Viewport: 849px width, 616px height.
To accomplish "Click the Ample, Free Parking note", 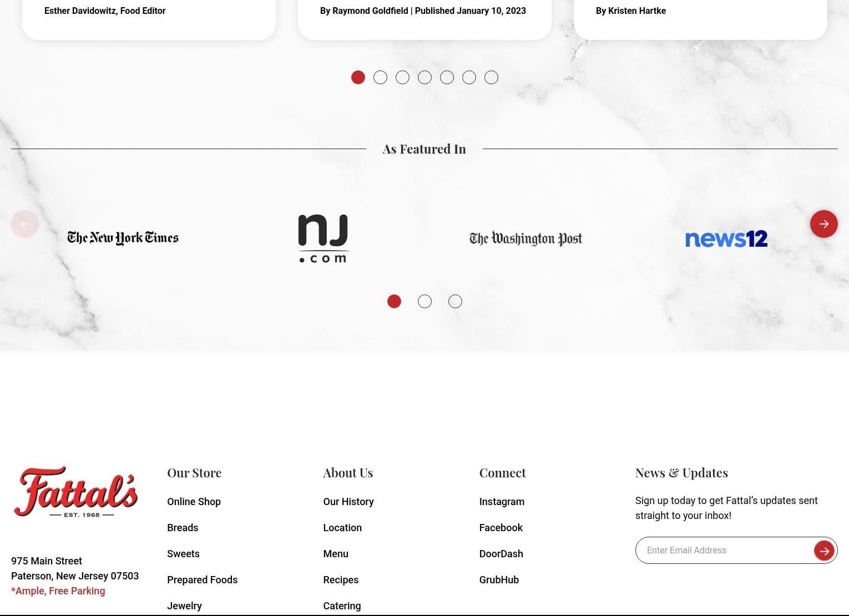I will pos(58,590).
